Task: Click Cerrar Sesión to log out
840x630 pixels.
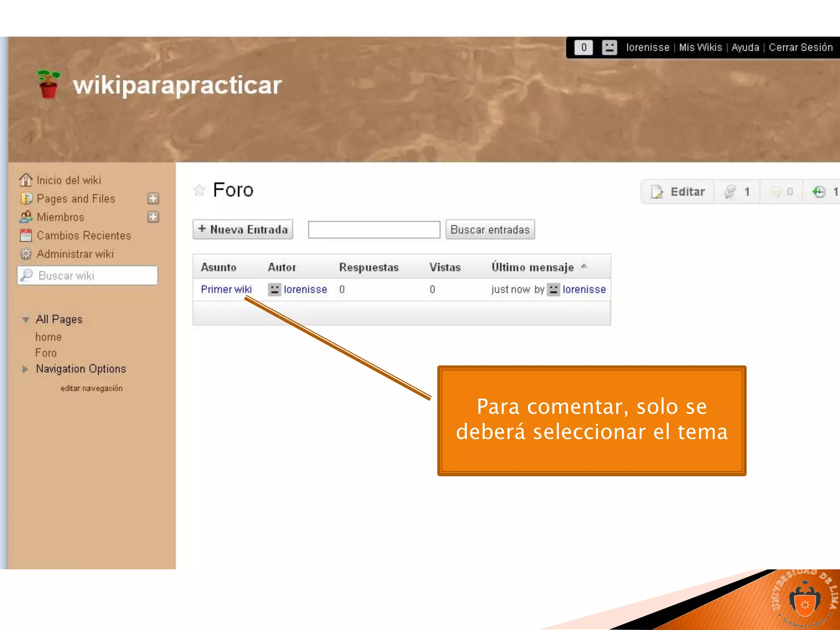Action: pyautogui.click(x=801, y=48)
